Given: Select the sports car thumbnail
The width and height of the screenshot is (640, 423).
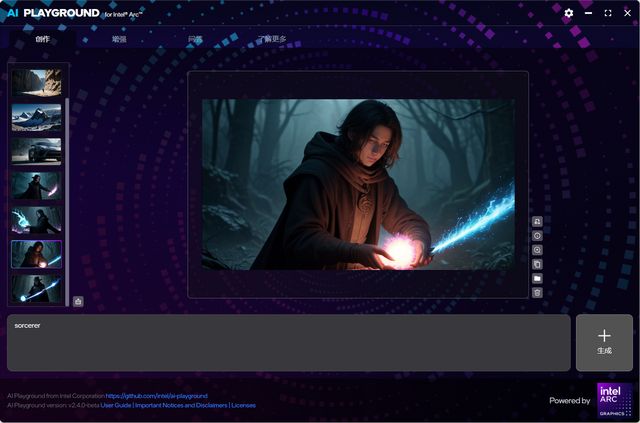Looking at the screenshot, I should [36, 151].
